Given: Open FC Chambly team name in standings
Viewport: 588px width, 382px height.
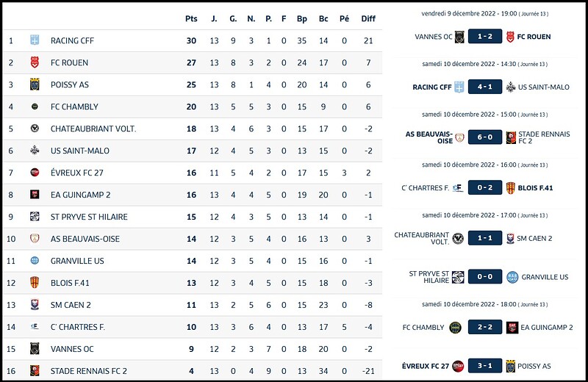Looking at the screenshot, I should (x=74, y=107).
